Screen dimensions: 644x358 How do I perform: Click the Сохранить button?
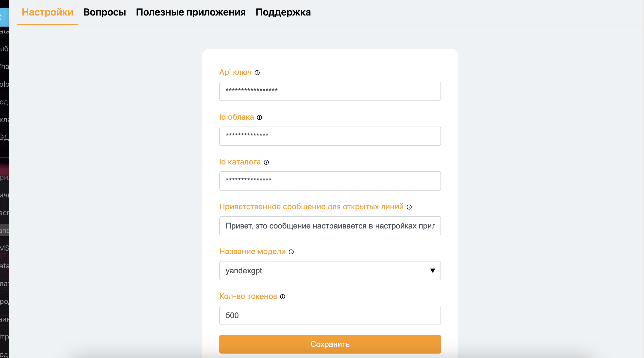[330, 344]
